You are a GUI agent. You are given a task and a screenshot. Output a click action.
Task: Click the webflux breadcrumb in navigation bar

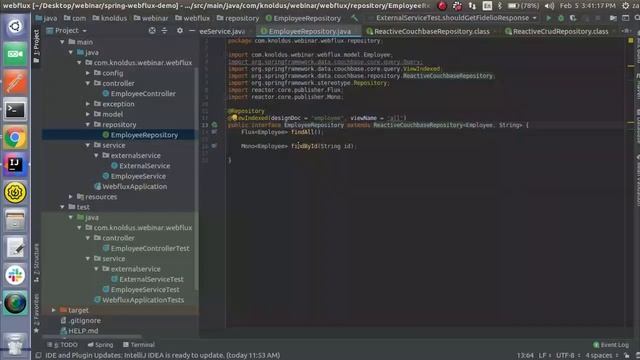pyautogui.click(x=192, y=18)
